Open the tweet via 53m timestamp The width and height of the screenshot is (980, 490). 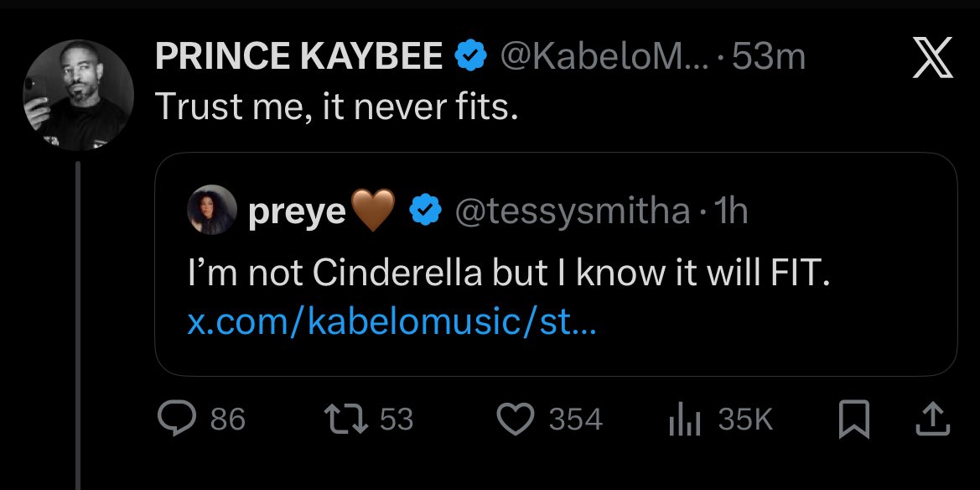point(769,58)
